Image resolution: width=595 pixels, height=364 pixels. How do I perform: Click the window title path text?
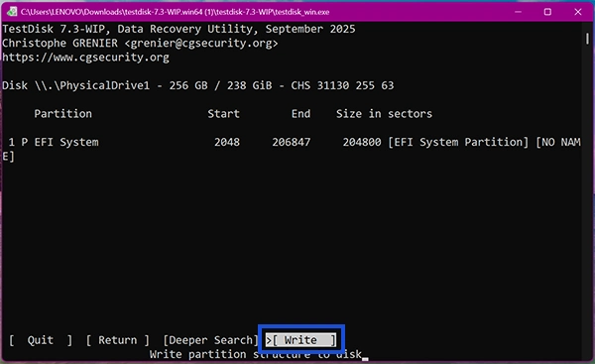[x=175, y=12]
